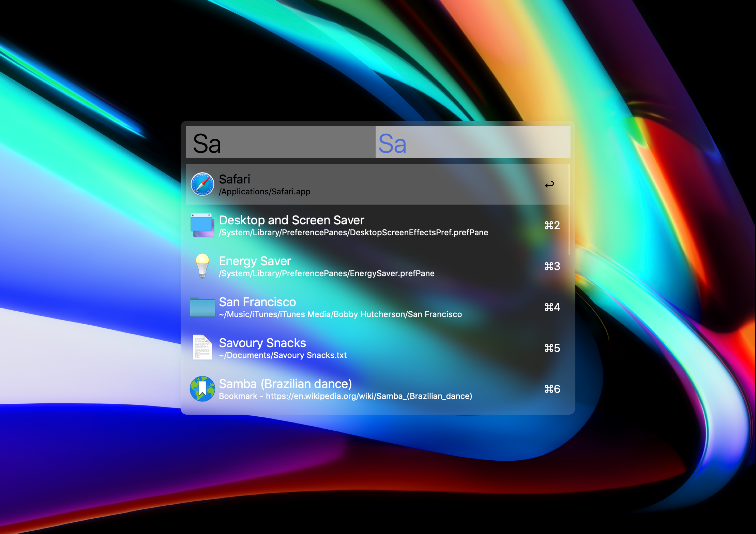Click the ⌘2 shortcut indicator
The image size is (756, 534).
(x=552, y=225)
